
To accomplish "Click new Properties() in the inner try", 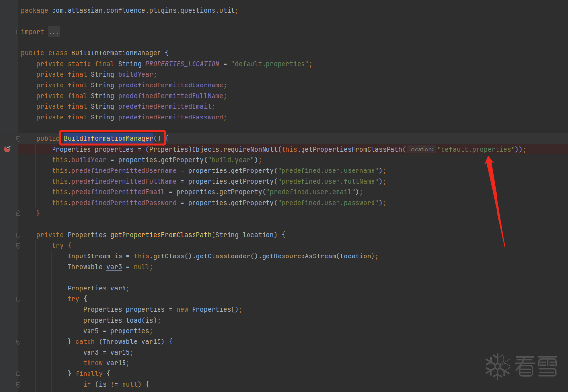I will [x=208, y=309].
